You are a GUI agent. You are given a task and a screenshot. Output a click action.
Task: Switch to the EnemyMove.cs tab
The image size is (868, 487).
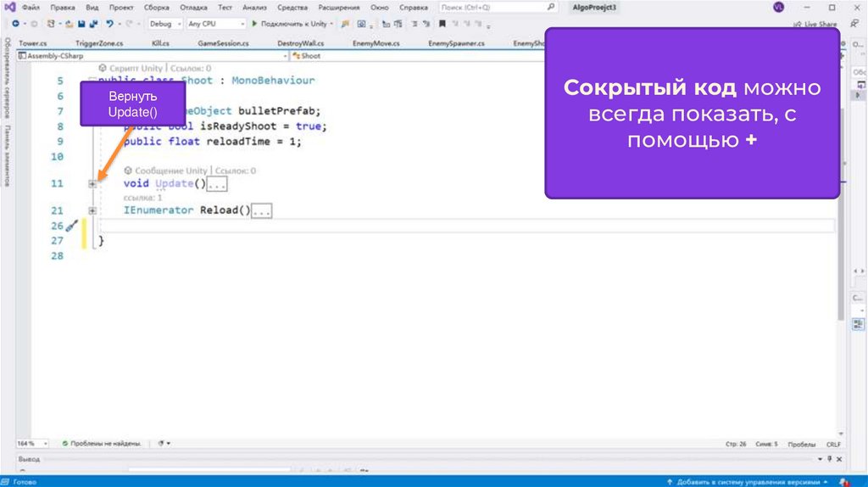click(376, 43)
